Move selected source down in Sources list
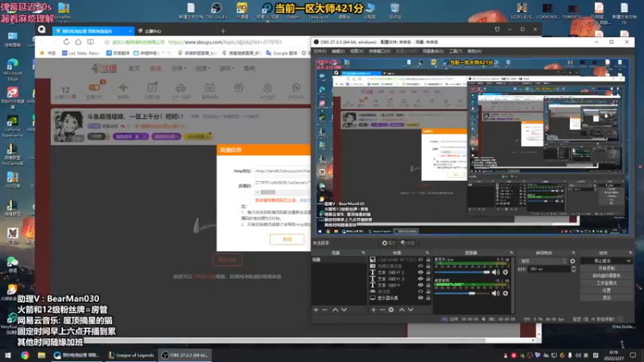 click(x=411, y=310)
